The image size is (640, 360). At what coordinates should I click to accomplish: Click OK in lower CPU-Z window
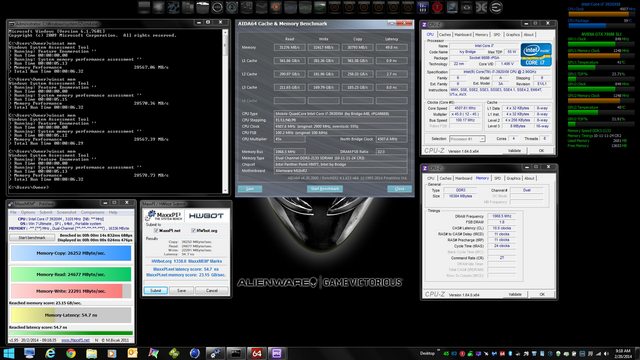(x=542, y=294)
